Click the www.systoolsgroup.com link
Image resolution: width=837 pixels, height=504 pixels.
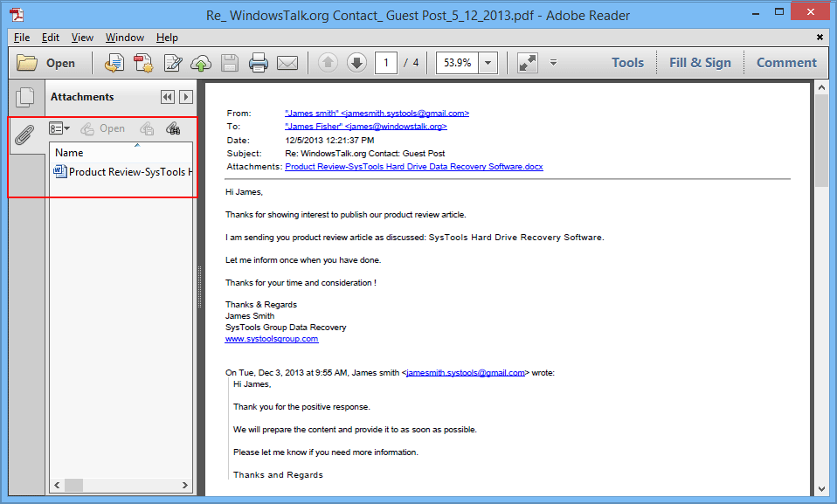tap(272, 339)
